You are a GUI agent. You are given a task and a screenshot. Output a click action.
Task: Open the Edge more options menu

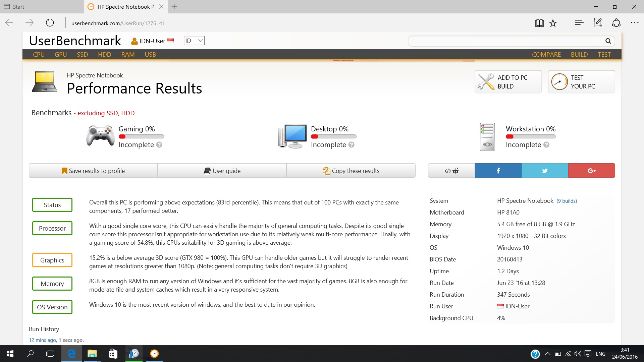(635, 23)
